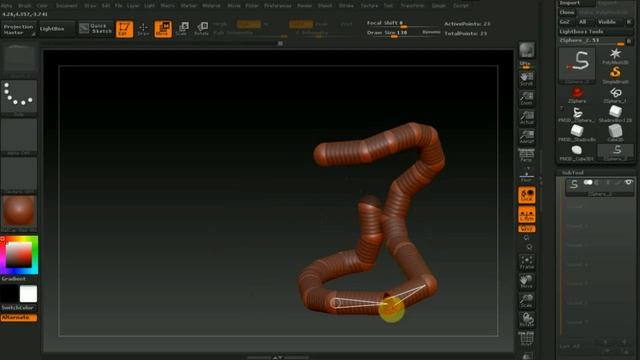Select the red ZSphere tool
This screenshot has width=640, height=360.
click(x=577, y=95)
